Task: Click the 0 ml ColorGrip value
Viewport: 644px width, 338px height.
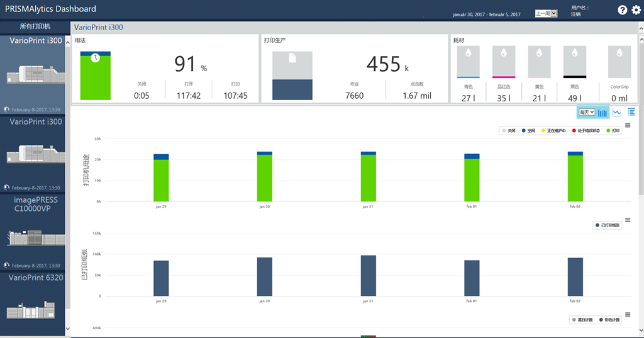Action: point(619,98)
